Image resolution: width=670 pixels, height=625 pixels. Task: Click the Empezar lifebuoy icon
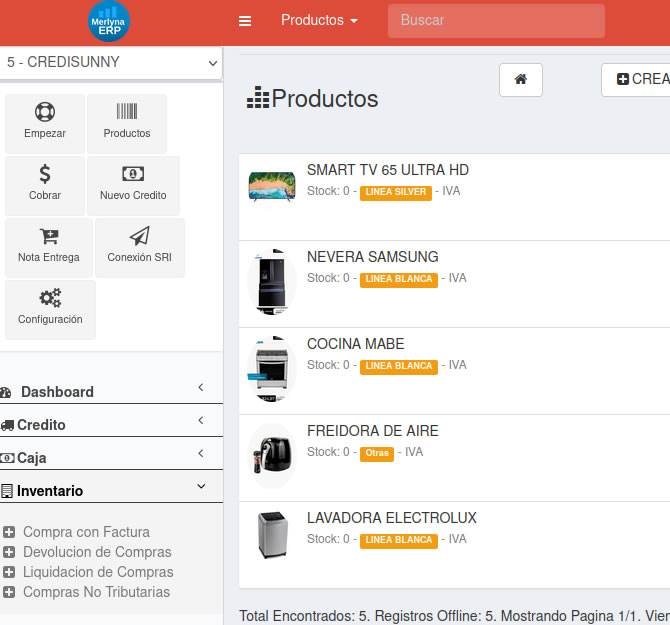click(45, 112)
